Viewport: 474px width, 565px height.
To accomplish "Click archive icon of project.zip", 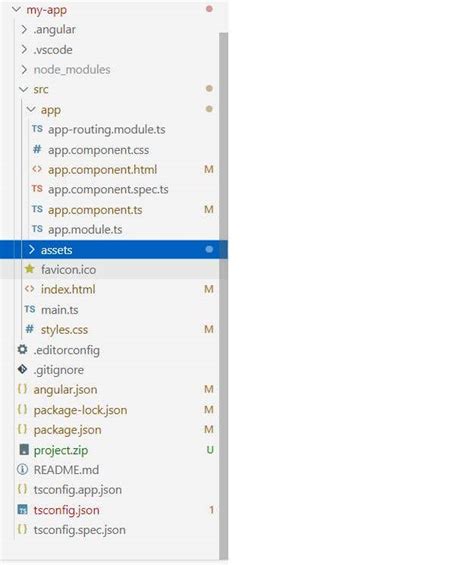I will [x=24, y=449].
